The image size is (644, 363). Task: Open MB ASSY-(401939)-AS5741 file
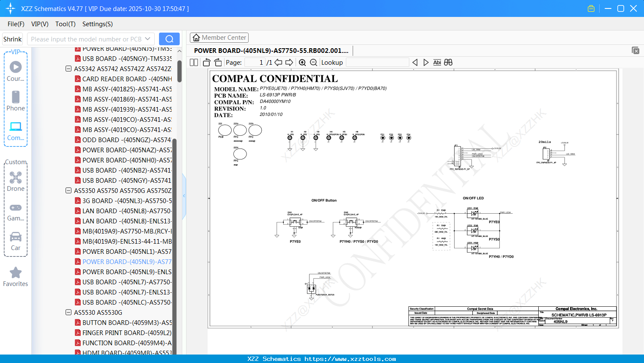click(123, 109)
